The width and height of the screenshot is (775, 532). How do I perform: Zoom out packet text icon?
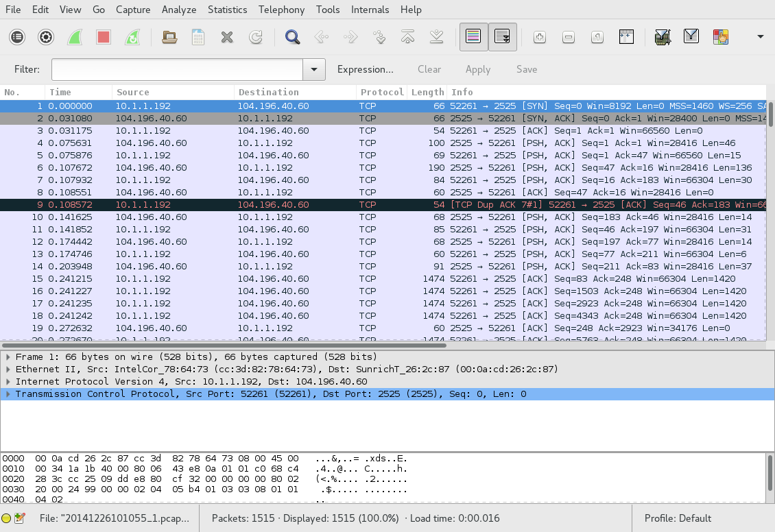[x=569, y=37]
